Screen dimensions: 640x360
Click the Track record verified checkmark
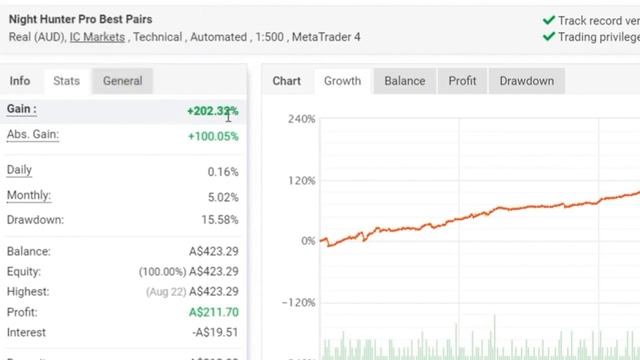coord(549,20)
